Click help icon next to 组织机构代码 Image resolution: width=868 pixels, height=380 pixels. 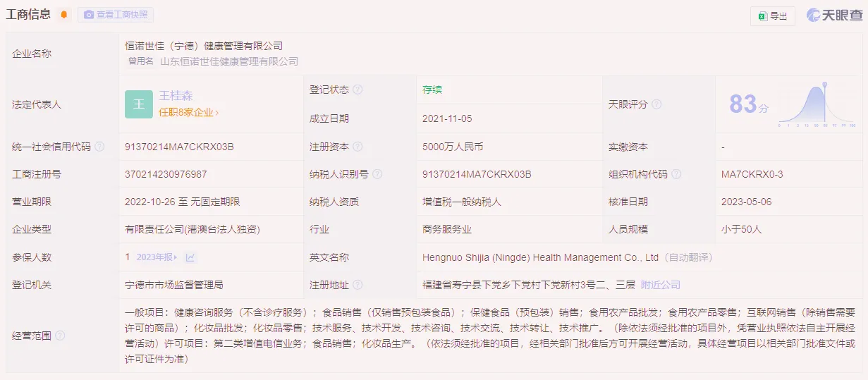pyautogui.click(x=676, y=174)
